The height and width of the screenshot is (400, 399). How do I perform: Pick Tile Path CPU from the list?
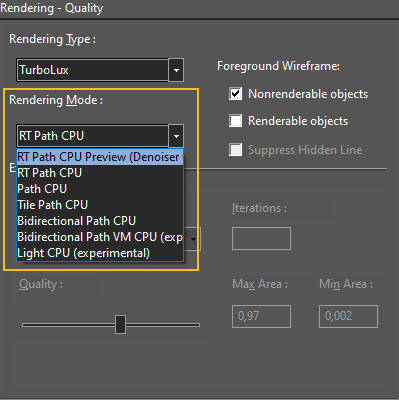coord(100,205)
